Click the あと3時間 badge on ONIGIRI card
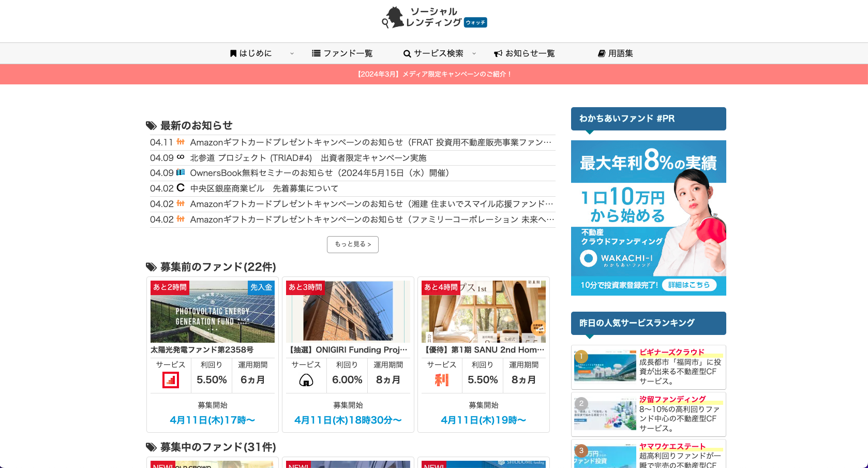868x468 pixels. pyautogui.click(x=305, y=288)
